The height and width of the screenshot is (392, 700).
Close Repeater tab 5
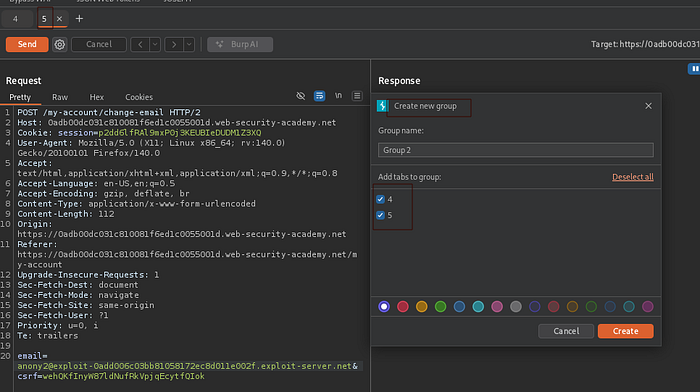(59, 19)
